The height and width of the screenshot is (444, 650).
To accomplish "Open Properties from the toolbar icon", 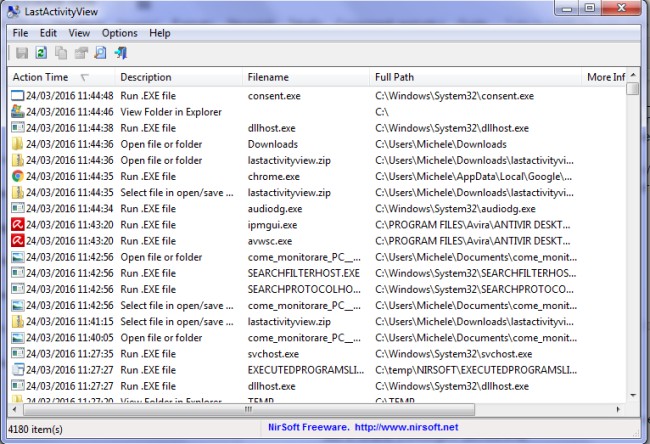I will [81, 53].
